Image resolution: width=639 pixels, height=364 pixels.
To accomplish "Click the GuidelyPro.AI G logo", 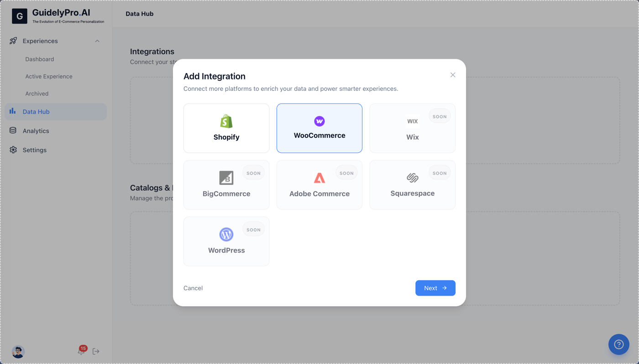I will pos(20,16).
